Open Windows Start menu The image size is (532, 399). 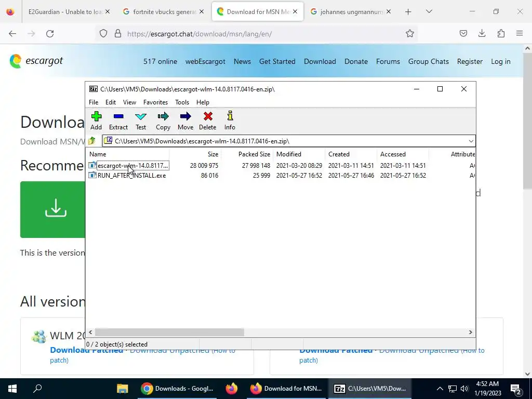click(12, 389)
